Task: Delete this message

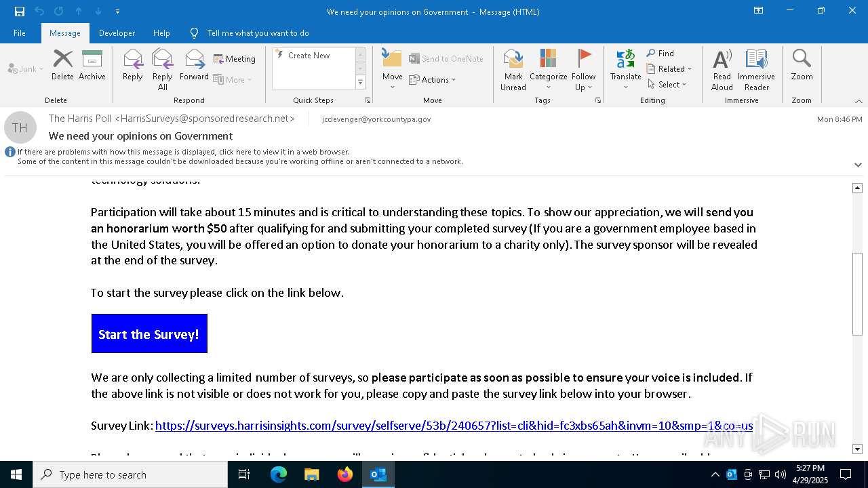Action: point(62,65)
